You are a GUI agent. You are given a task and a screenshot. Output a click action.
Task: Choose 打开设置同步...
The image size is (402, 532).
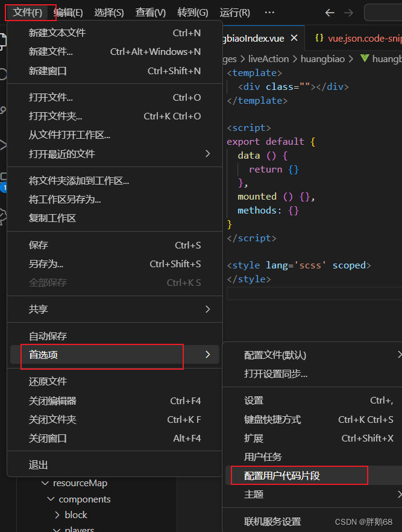click(313, 374)
